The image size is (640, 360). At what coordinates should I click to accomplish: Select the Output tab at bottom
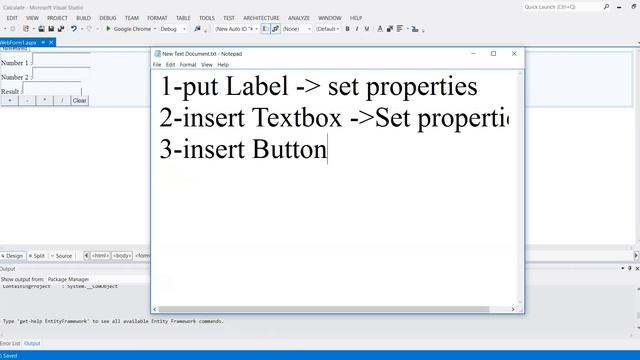32,343
